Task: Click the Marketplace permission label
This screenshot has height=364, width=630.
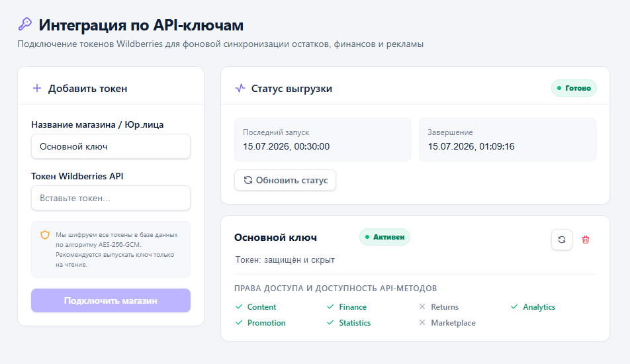Action: tap(453, 323)
